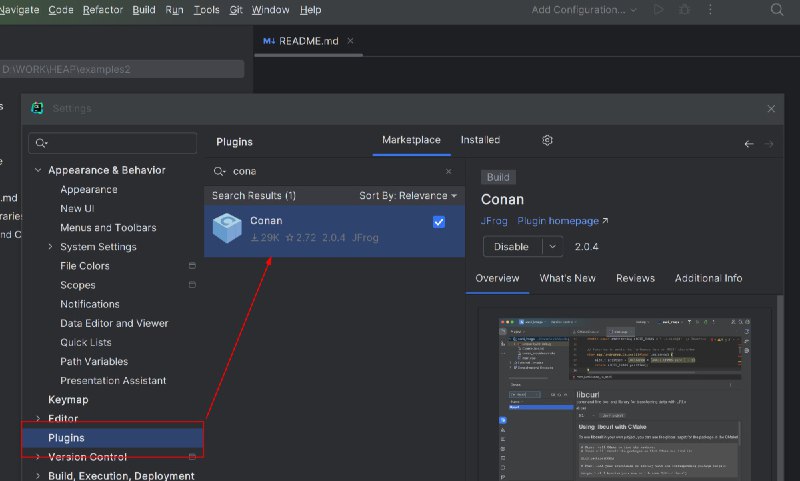800x481 pixels.
Task: Click project-level icon beside Scopes
Action: click(192, 285)
